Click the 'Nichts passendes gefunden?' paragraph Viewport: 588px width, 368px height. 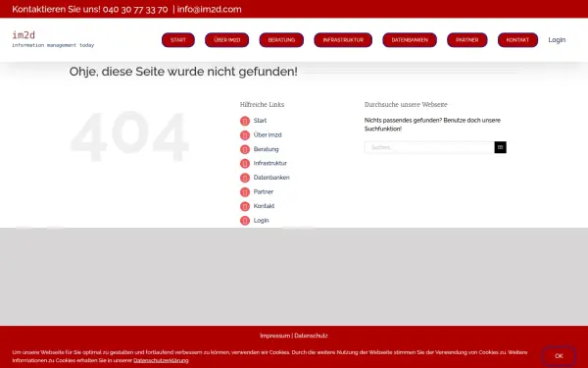pyautogui.click(x=432, y=125)
